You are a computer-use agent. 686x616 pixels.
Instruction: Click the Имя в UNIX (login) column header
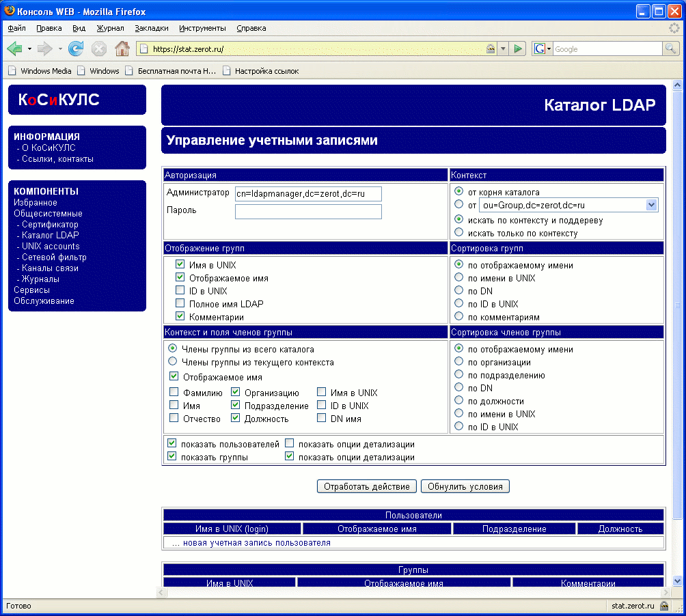pos(232,529)
